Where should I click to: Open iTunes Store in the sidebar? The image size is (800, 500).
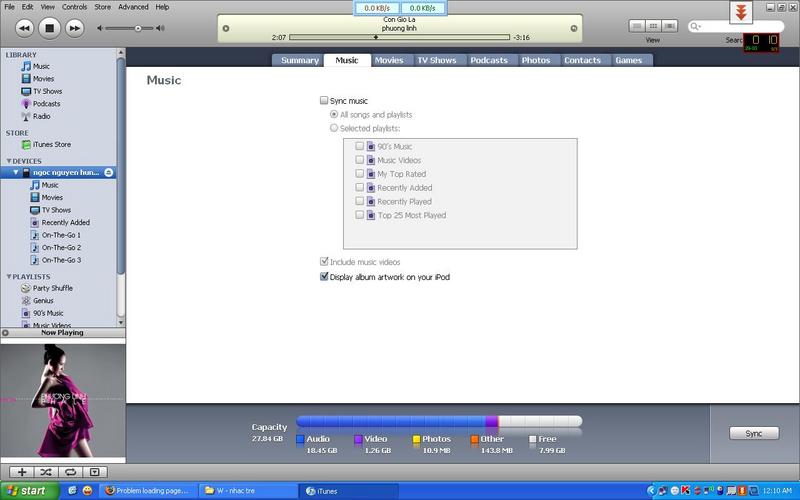click(50, 145)
